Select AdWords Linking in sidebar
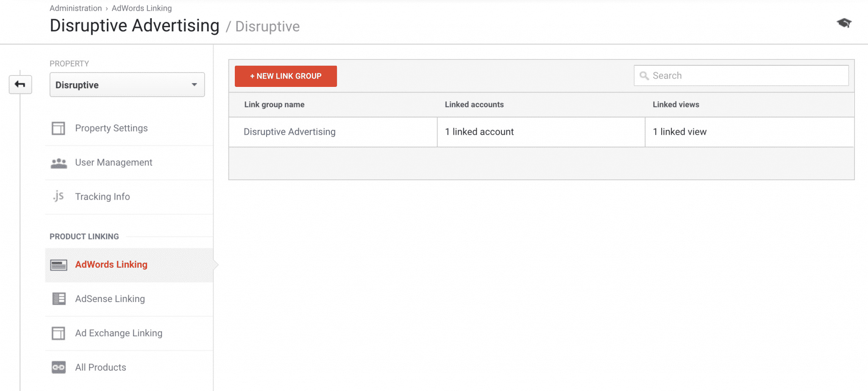The height and width of the screenshot is (391, 868). point(129,265)
